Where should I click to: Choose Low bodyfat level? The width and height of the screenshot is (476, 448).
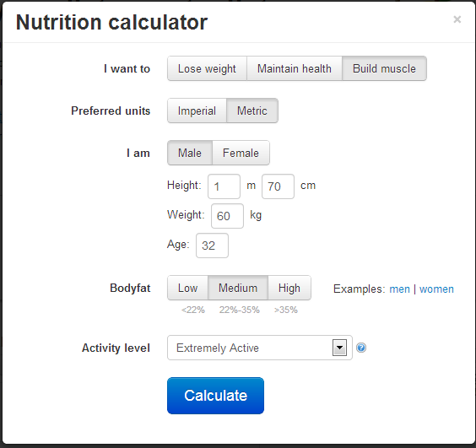[x=187, y=288]
